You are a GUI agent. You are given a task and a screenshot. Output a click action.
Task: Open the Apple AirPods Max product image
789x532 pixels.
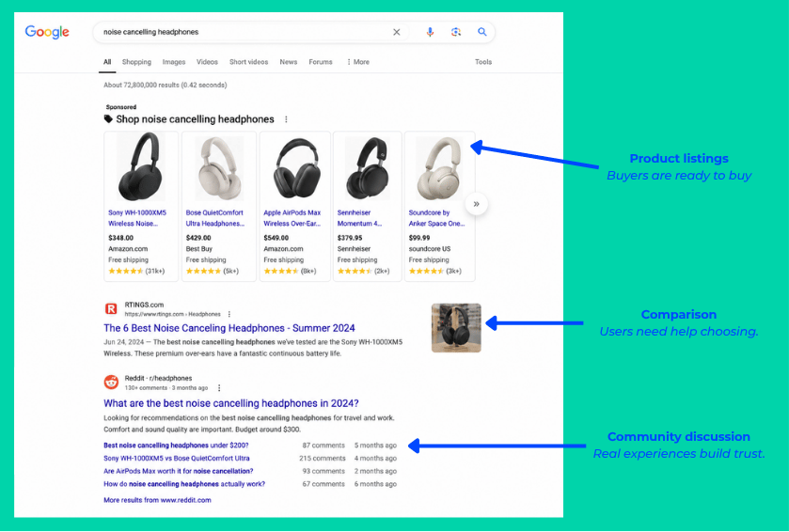click(296, 168)
